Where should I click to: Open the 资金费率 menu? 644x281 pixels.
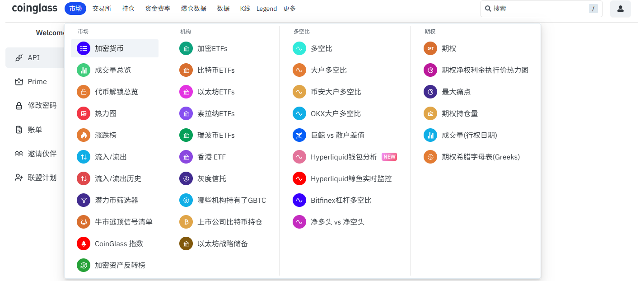[x=158, y=9]
